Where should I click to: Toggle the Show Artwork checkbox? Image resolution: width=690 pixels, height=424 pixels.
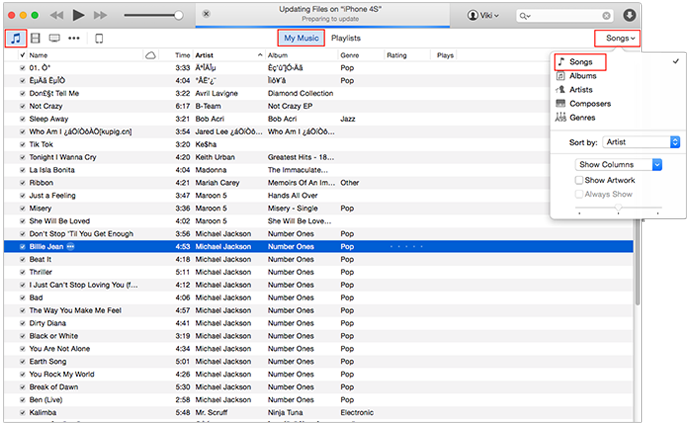coord(579,180)
